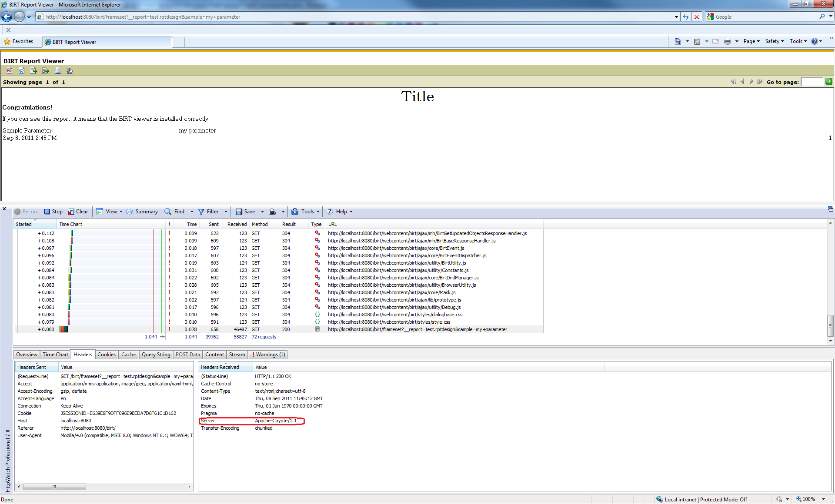Open the Favorites star button
Image resolution: width=835 pixels, height=504 pixels.
click(19, 41)
